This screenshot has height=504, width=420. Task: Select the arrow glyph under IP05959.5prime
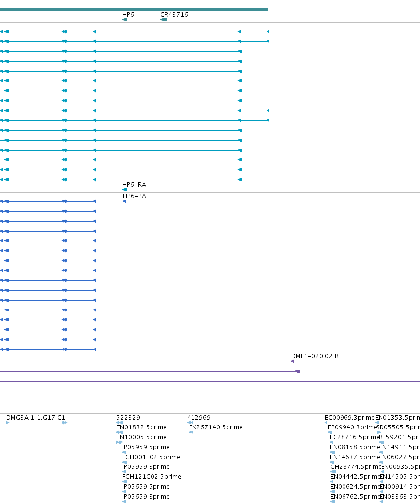point(124,452)
